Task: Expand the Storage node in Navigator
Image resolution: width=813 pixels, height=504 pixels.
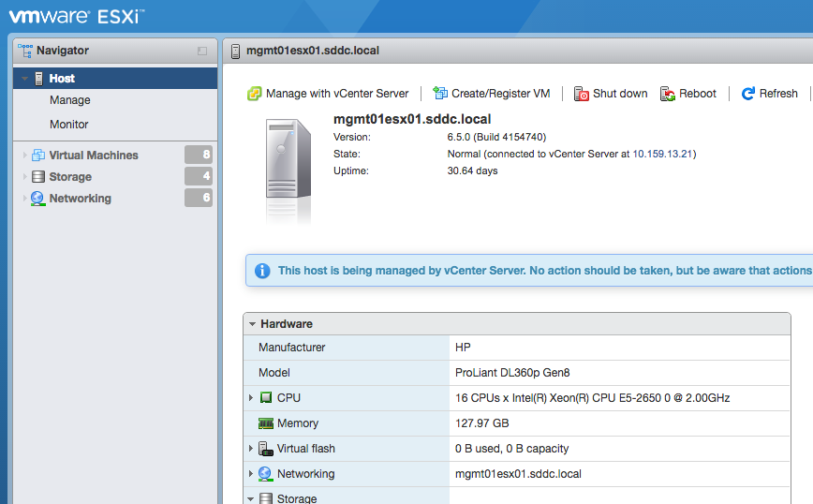Action: [x=24, y=177]
